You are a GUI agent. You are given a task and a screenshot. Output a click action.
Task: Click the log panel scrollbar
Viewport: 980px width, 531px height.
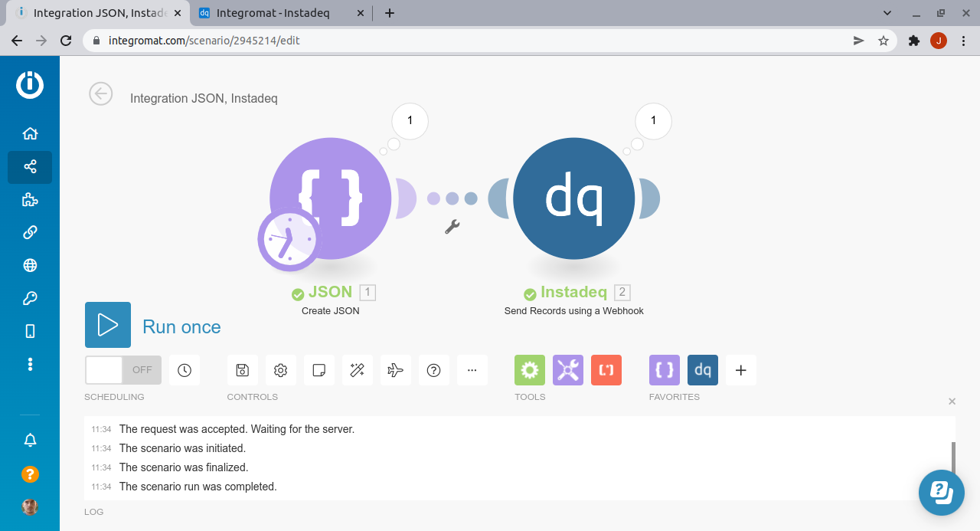(953, 460)
